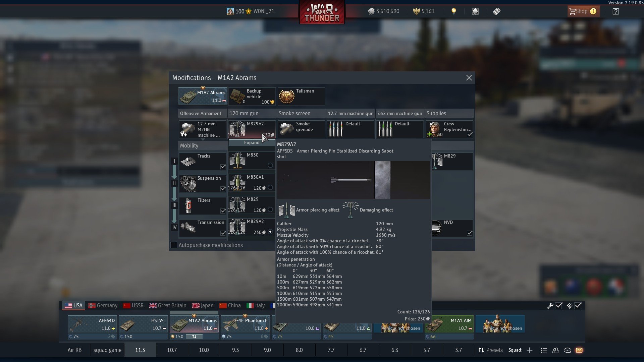
Task: Open the help question mark icon
Action: coord(615,11)
